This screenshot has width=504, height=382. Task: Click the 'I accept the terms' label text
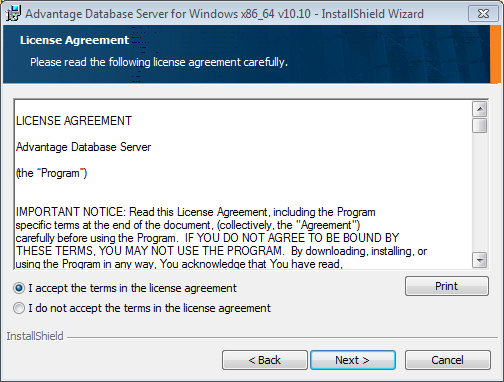click(x=132, y=288)
